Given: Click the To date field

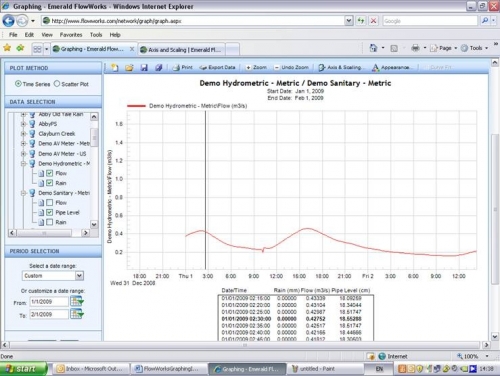Looking at the screenshot, I should tap(49, 314).
